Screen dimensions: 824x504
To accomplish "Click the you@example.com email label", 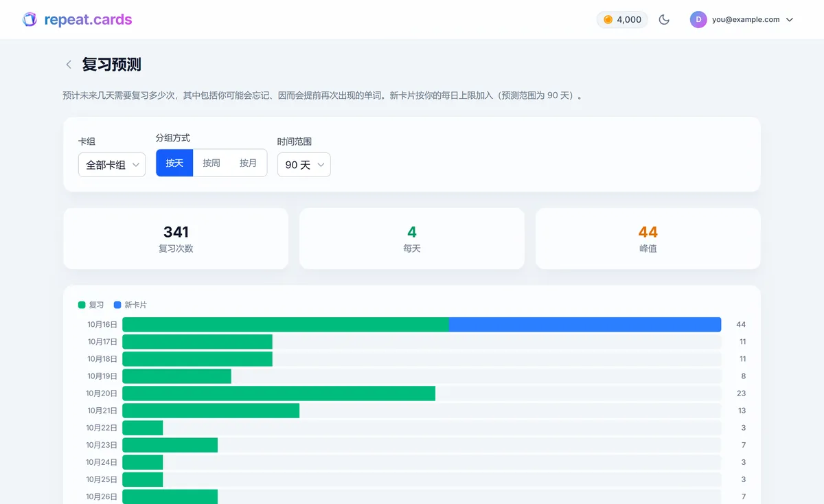I will [x=746, y=20].
